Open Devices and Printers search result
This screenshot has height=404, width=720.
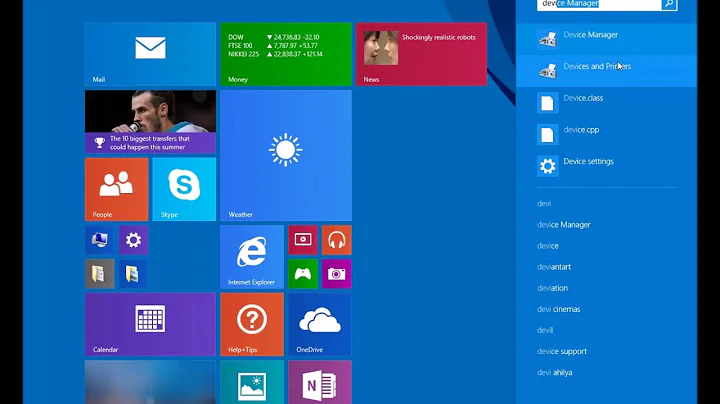(x=606, y=71)
